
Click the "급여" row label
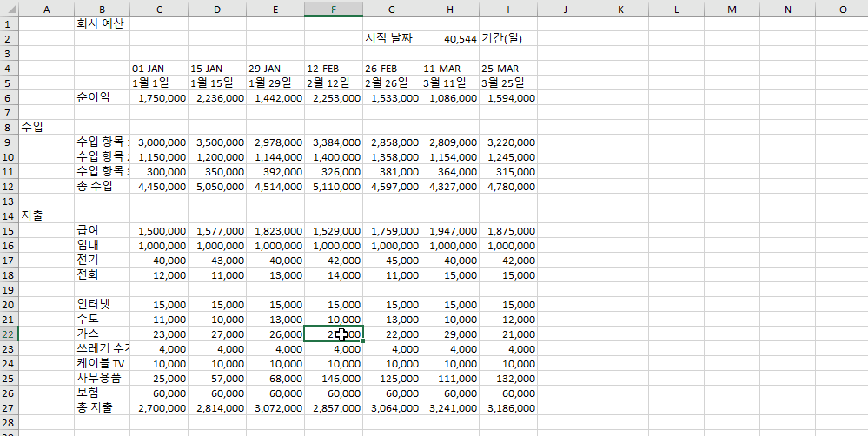coord(102,231)
